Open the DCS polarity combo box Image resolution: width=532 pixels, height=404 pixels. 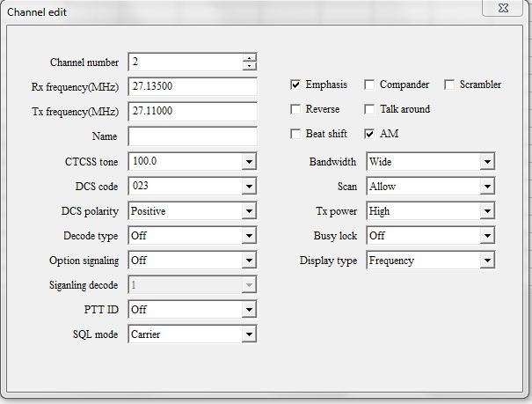249,211
